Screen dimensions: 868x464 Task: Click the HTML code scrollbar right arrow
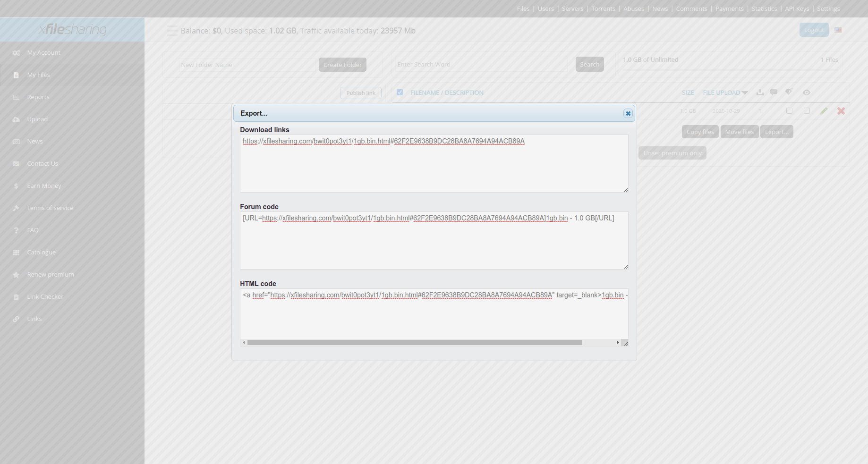point(617,343)
